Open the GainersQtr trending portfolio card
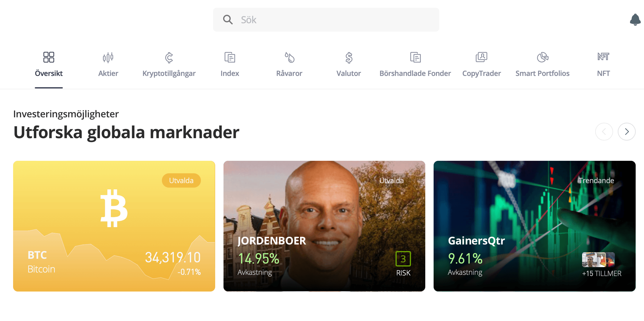The image size is (644, 321). pyautogui.click(x=534, y=226)
